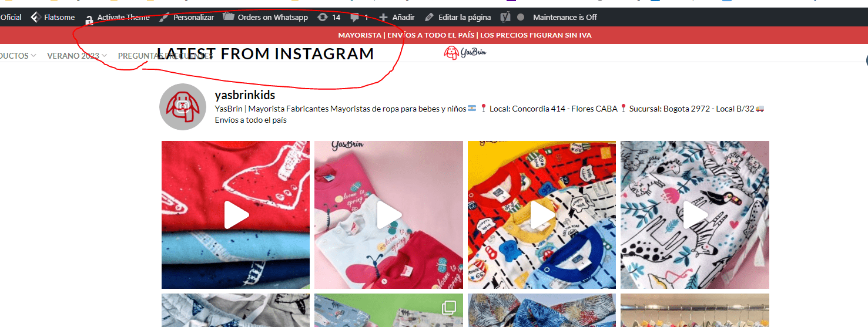Expand the VERANO 2023 dropdown menu
Screen dimensions: 868x327
point(77,56)
